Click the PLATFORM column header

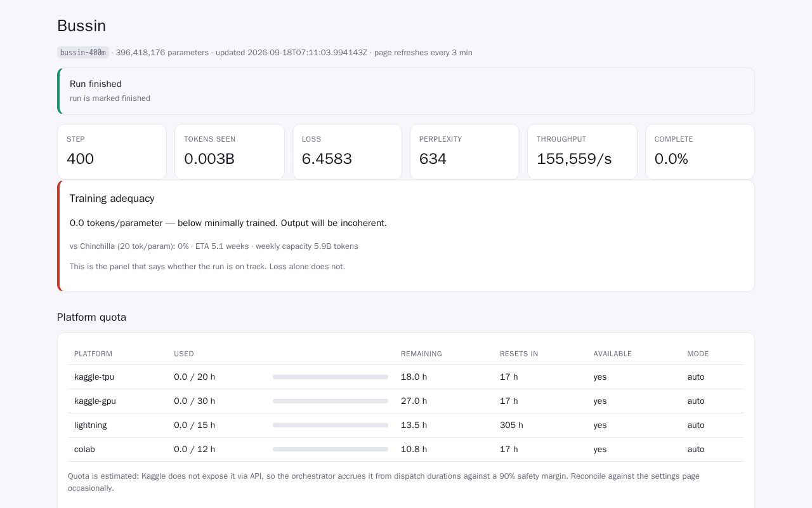point(93,354)
